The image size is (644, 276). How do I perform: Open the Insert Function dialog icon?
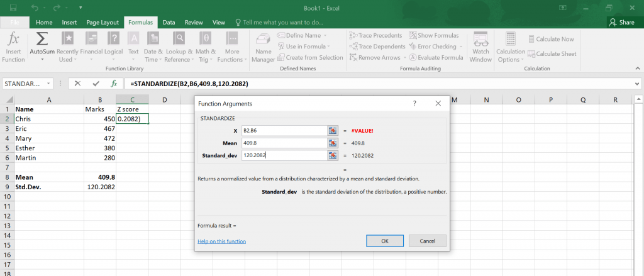(13, 47)
